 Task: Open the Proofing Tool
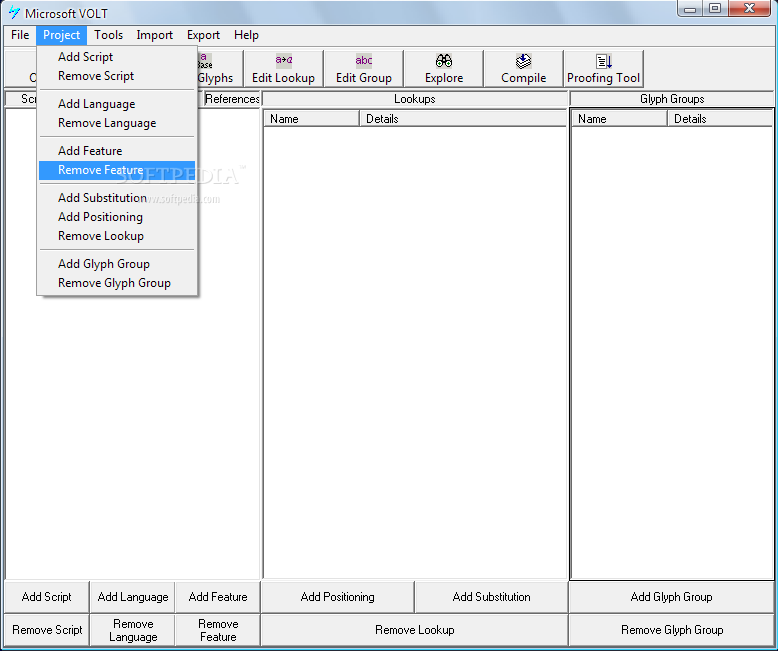coord(603,69)
